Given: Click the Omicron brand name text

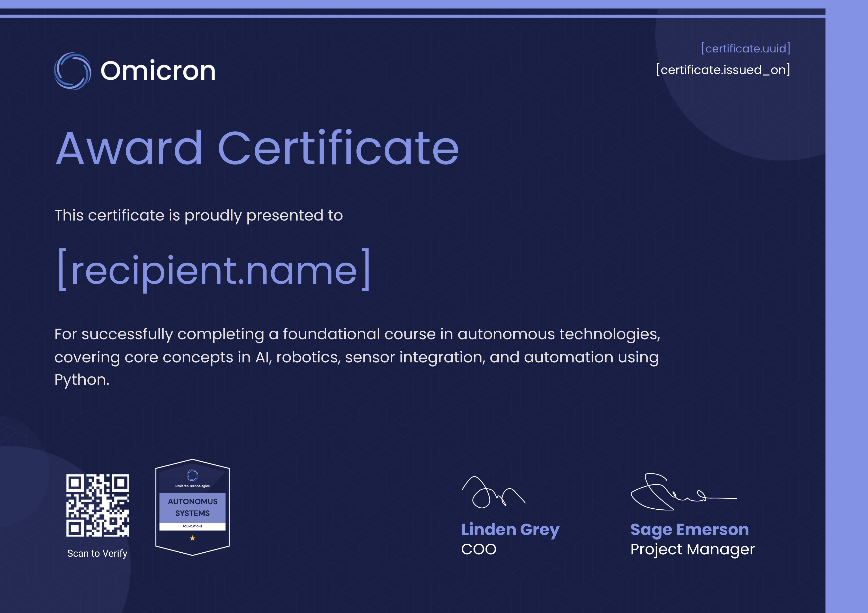Looking at the screenshot, I should pyautogui.click(x=158, y=71).
